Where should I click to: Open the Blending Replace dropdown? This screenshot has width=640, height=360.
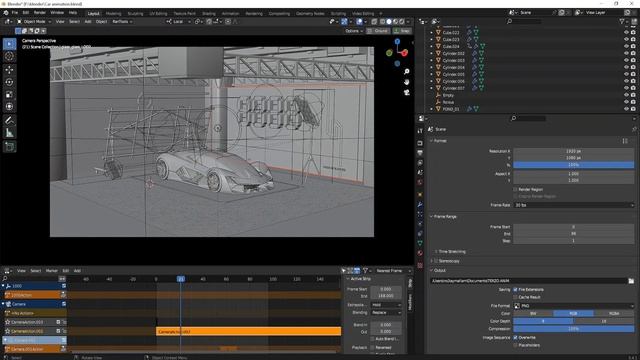pos(386,313)
